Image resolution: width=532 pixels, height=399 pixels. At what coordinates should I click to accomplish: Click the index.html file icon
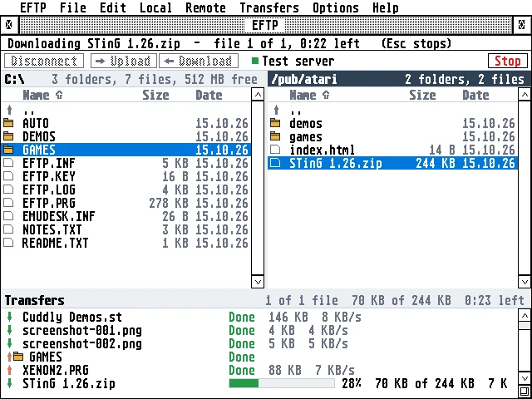[x=275, y=150]
